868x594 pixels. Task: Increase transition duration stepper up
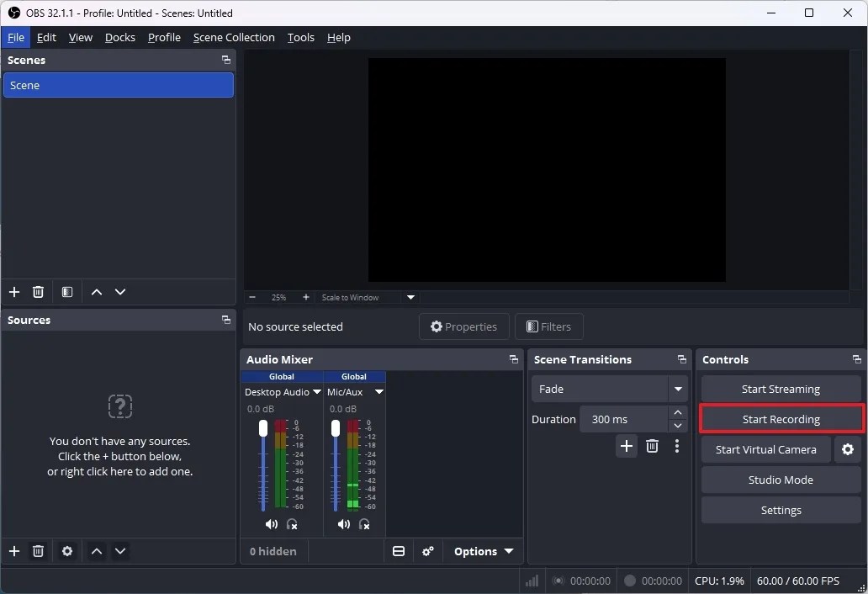(678, 413)
